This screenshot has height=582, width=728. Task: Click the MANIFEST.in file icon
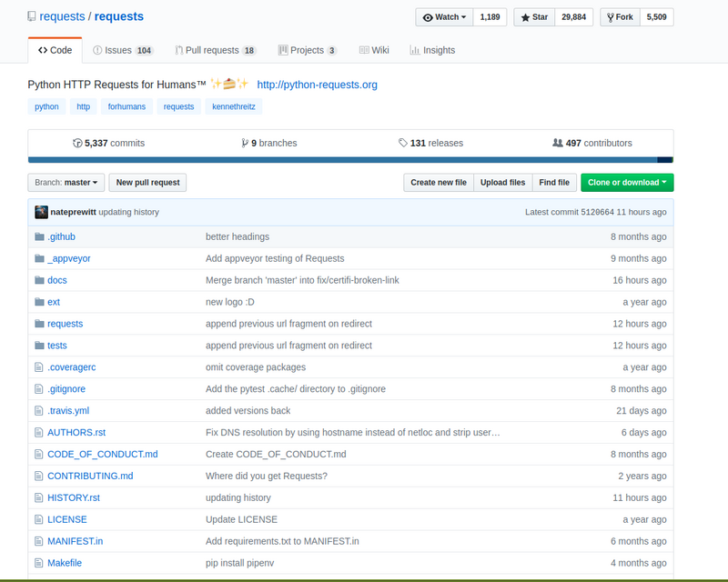(x=39, y=542)
